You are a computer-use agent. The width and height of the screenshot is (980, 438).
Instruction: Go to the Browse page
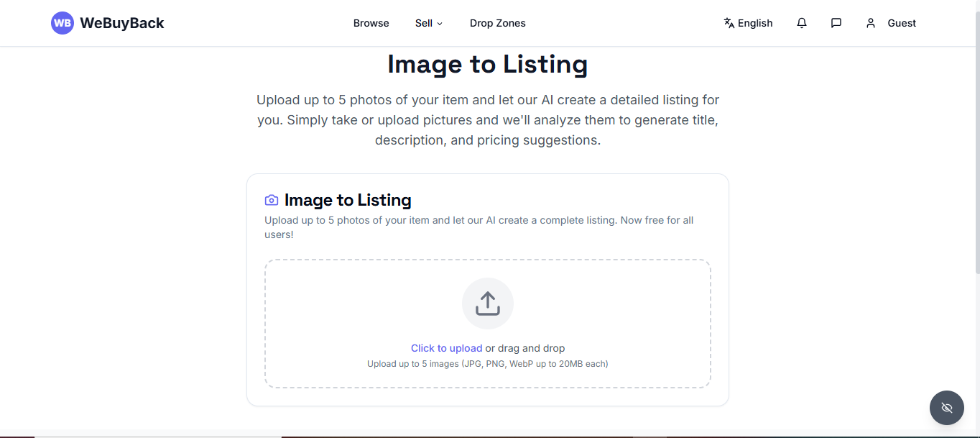pos(371,23)
